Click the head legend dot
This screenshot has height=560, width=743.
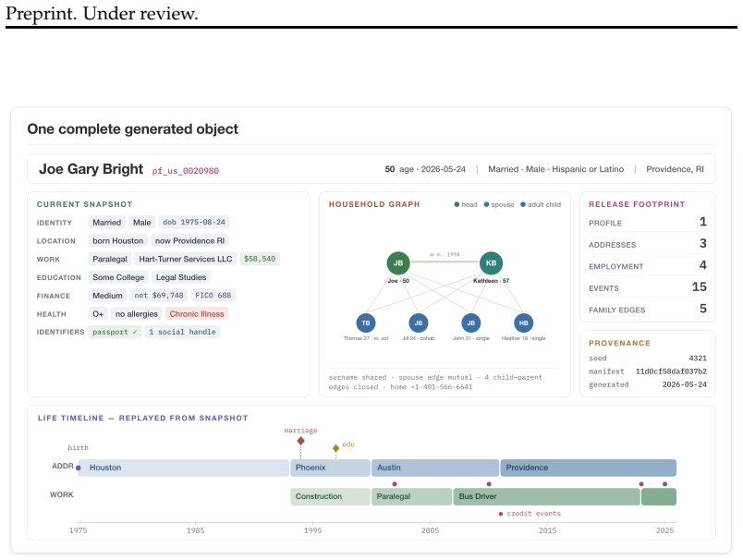click(x=457, y=204)
